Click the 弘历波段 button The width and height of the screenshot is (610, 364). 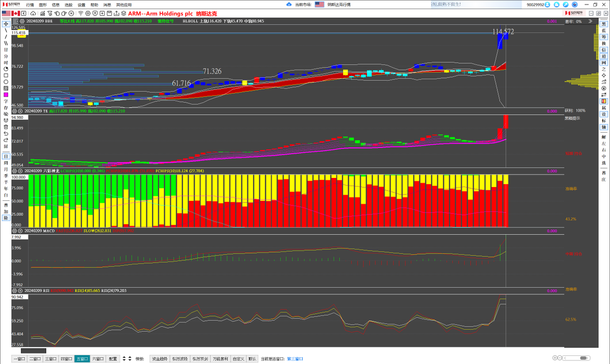pos(179,358)
